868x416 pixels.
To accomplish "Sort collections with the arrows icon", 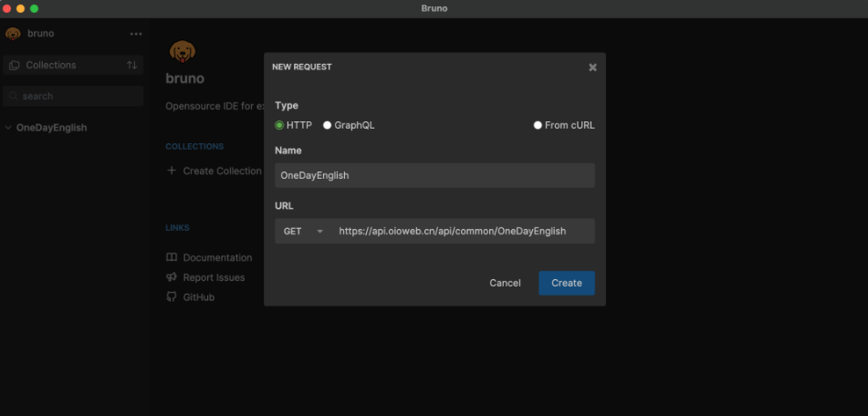I will tap(131, 66).
